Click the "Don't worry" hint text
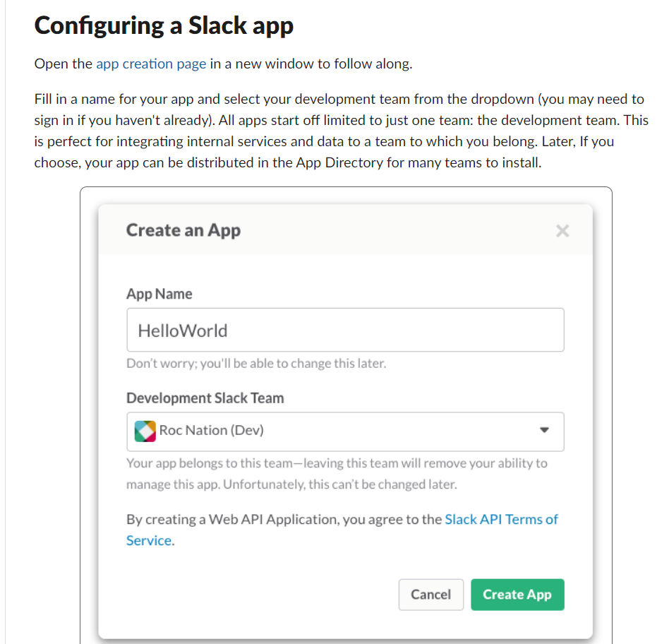 [256, 364]
